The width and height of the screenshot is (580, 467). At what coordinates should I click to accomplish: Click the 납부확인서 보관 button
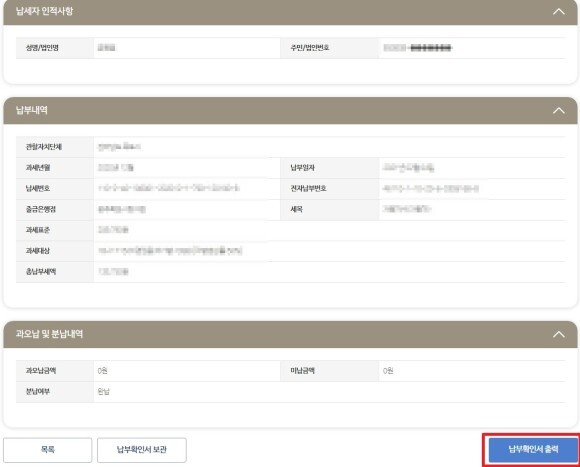(142, 450)
